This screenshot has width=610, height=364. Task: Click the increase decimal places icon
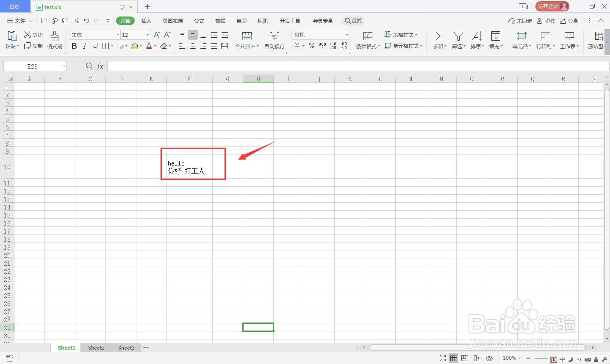pyautogui.click(x=333, y=46)
